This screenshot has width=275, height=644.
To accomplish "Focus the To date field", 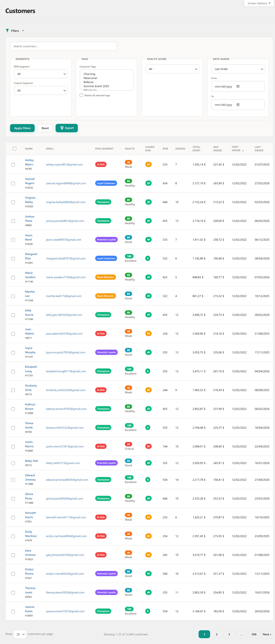I will click(x=238, y=105).
